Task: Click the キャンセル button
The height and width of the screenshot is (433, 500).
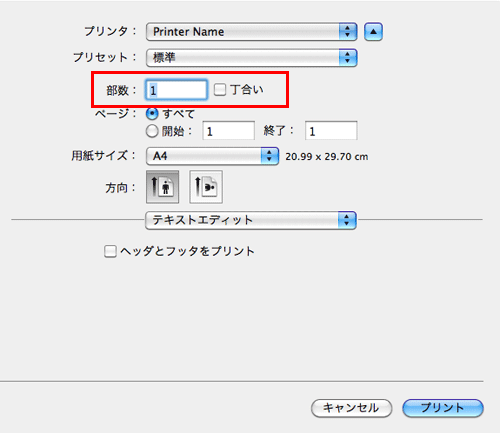Action: click(351, 408)
